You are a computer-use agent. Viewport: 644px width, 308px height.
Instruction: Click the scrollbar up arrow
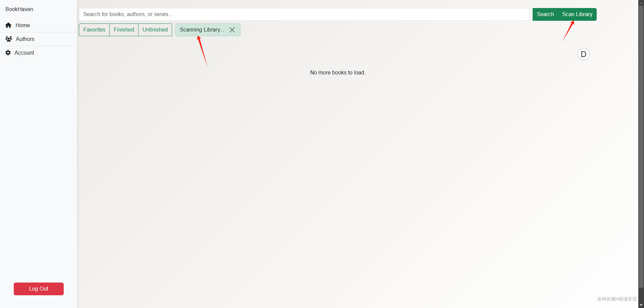[641, 2]
